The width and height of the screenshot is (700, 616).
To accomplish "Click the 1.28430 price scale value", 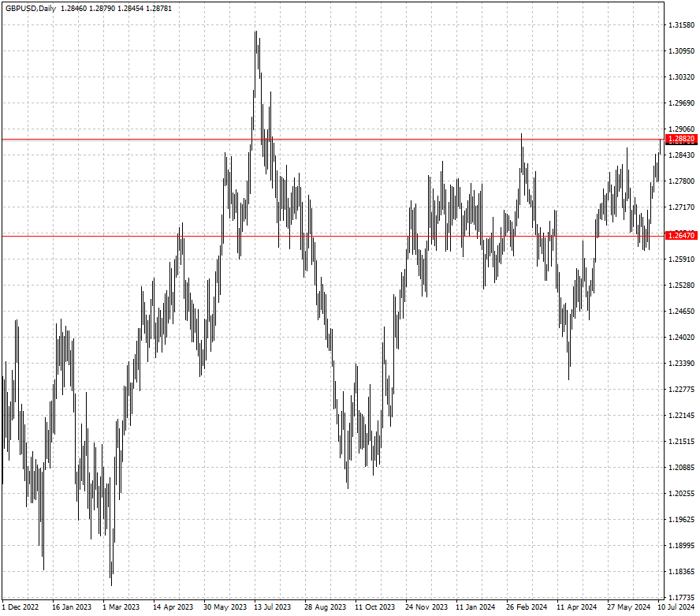I will coord(681,155).
